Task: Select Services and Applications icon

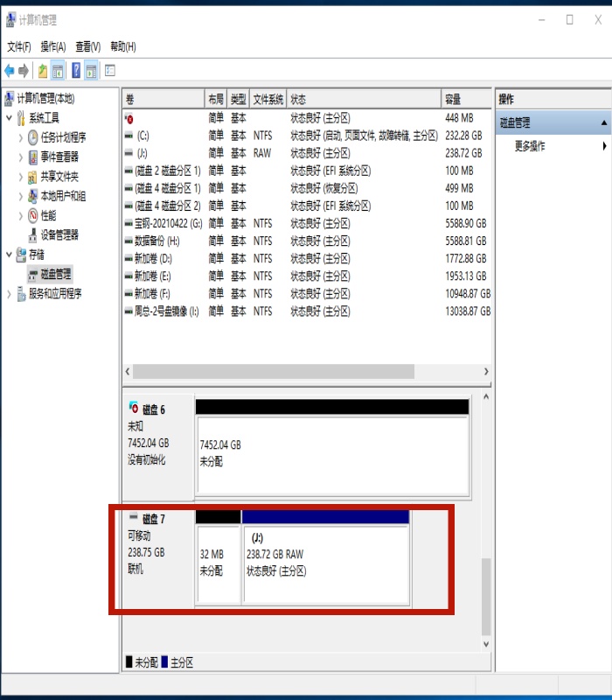Action: 21,294
